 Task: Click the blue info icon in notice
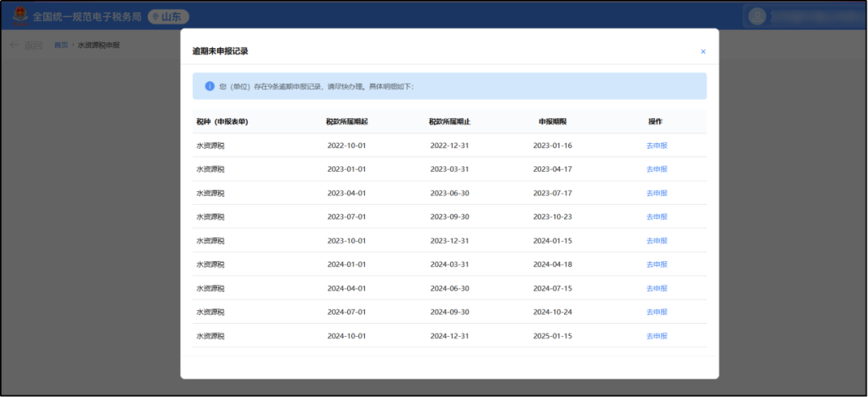click(x=209, y=86)
